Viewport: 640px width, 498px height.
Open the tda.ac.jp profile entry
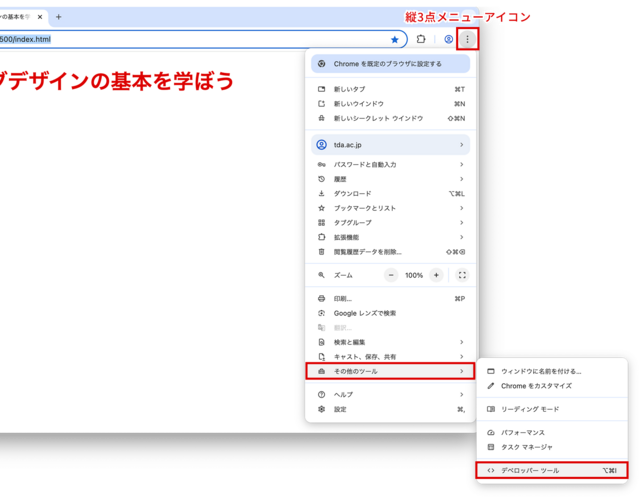[391, 145]
